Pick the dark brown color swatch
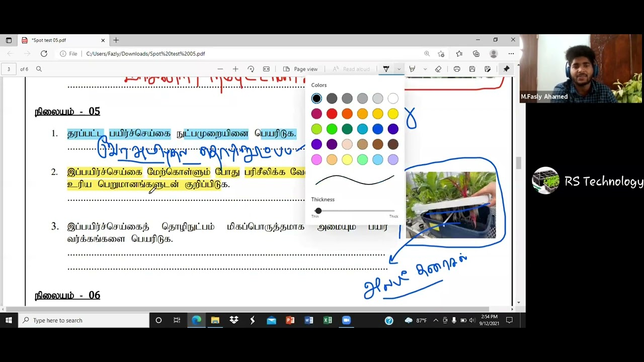644x362 pixels. (393, 144)
